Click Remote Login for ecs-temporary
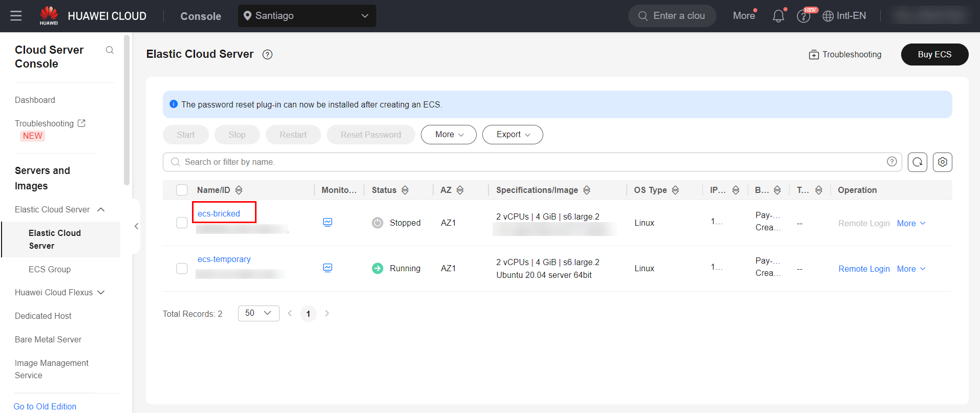 [864, 269]
